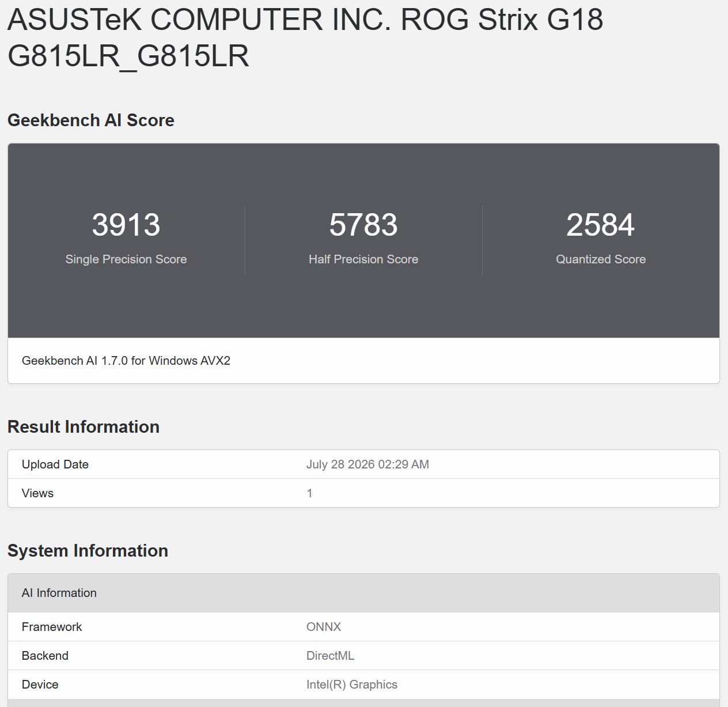Click the Views row label
Viewport: 728px width, 707px height.
pos(37,493)
